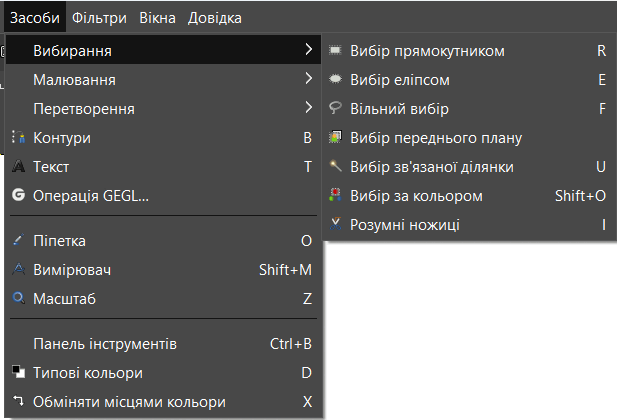Screen dimensions: 617x420
Task: Click the magic wand icon for fuzzy select
Action: tap(335, 166)
